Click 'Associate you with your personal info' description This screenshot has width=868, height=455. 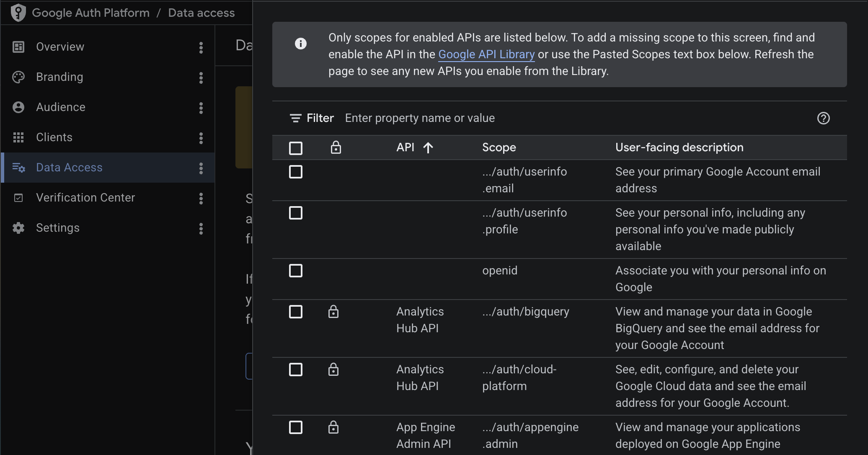[721, 279]
